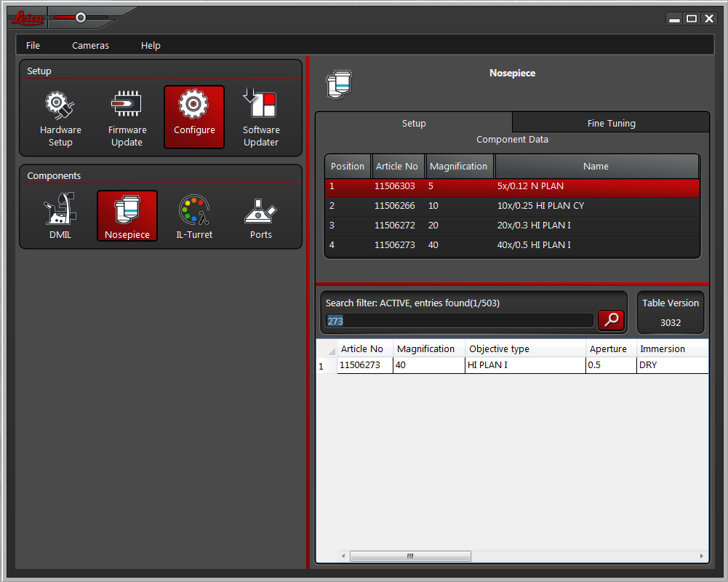The width and height of the screenshot is (728, 582).
Task: Click the horizontal scrollbar thumb in results table
Action: (x=410, y=556)
